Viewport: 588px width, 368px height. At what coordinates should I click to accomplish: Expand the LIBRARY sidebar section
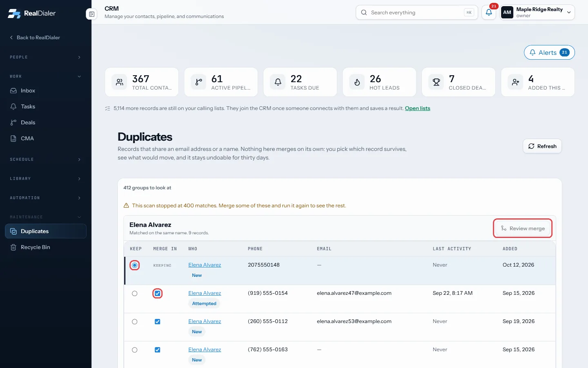pyautogui.click(x=46, y=179)
